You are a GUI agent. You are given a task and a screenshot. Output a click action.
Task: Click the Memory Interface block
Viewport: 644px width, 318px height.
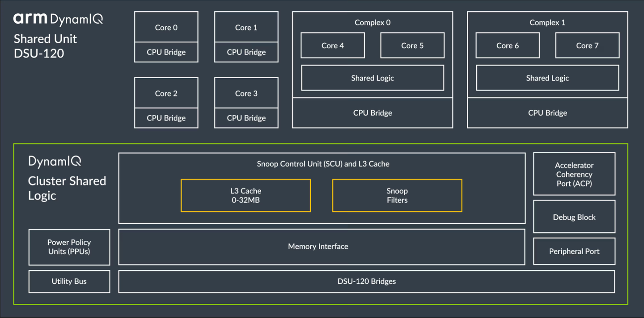318,247
